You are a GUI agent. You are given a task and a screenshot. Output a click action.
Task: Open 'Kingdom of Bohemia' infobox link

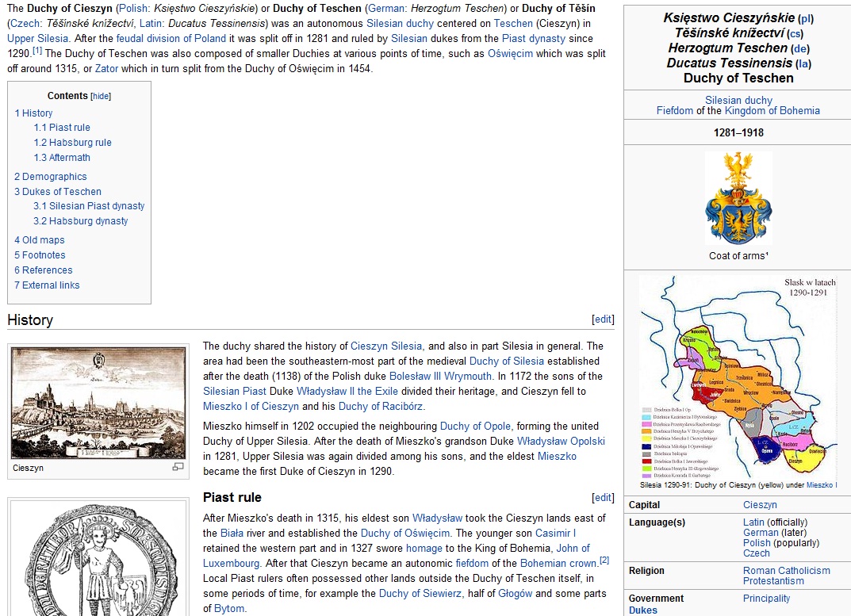[x=772, y=111]
